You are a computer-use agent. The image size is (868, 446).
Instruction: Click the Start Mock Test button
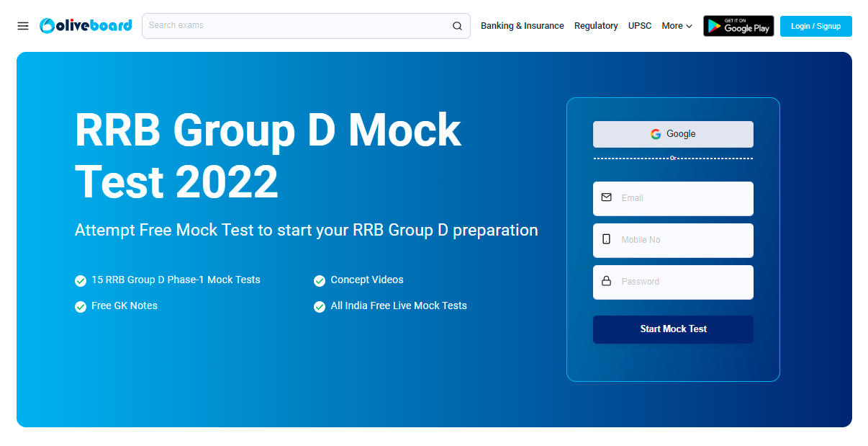coord(673,329)
